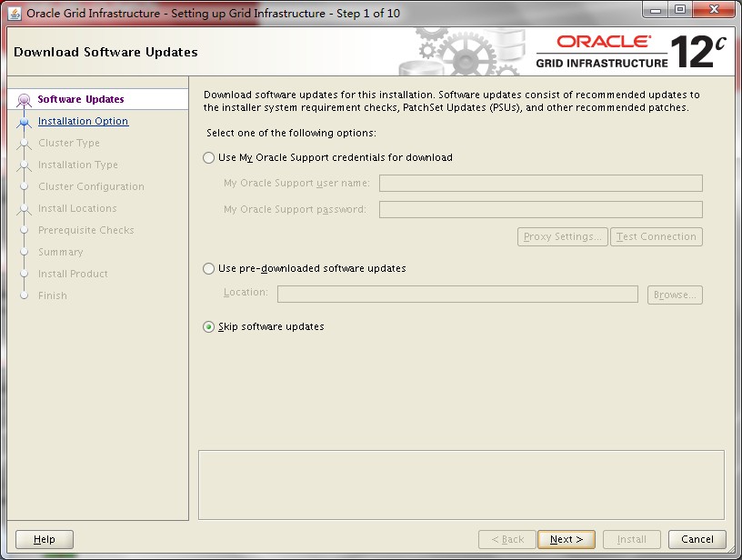
Task: Cancel the Grid Infrastructure installation
Action: pos(697,539)
